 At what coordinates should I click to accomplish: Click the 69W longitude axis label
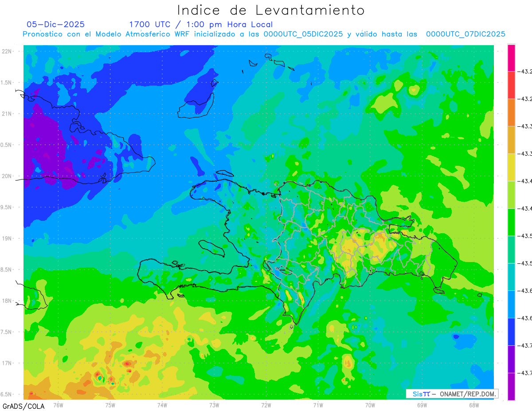422,405
